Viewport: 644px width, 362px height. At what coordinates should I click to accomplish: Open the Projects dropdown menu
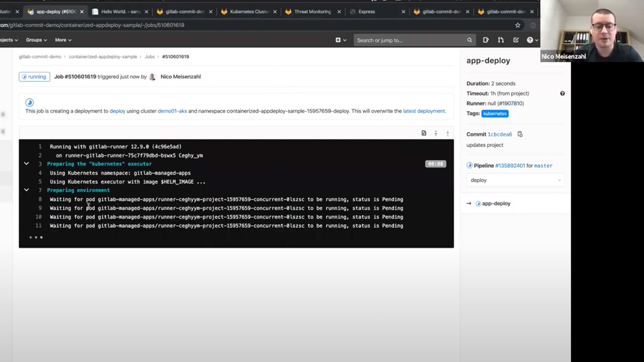[x=9, y=40]
